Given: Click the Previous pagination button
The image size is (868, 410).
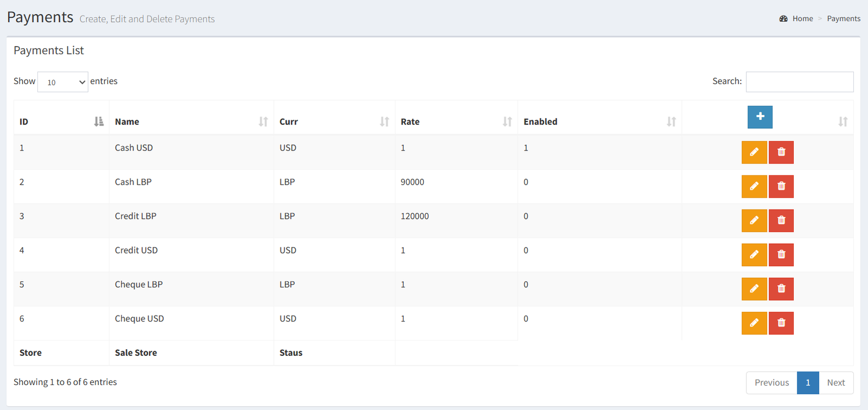Looking at the screenshot, I should pos(771,383).
